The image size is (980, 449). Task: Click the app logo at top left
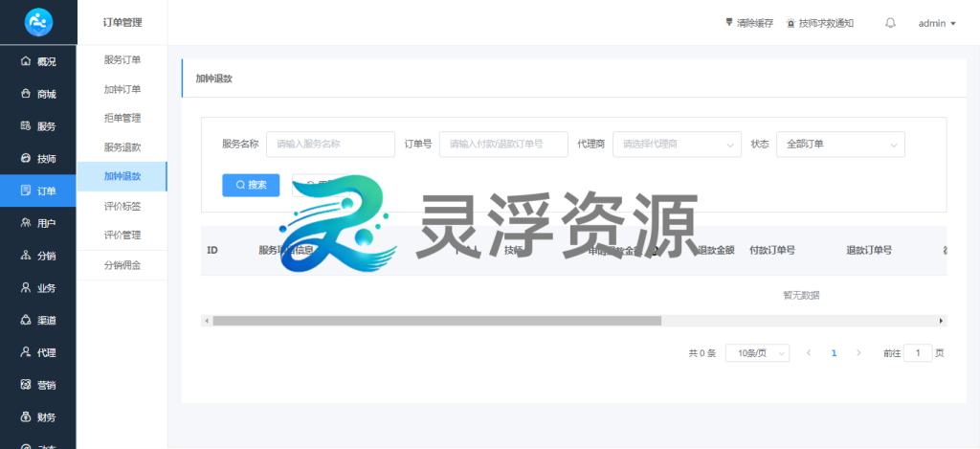click(38, 23)
